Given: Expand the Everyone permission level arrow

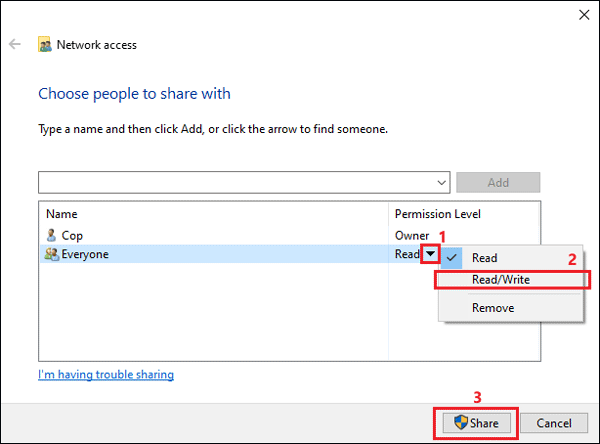Looking at the screenshot, I should 430,253.
